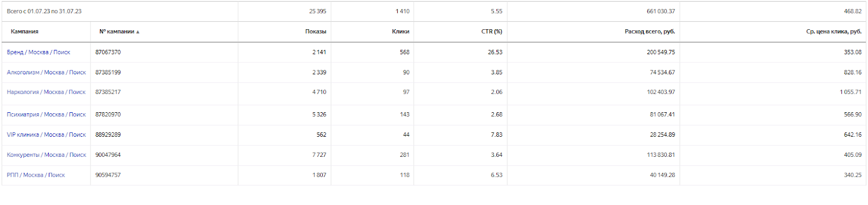
Task: Select campaign number 87067370 cell
Action: click(164, 52)
